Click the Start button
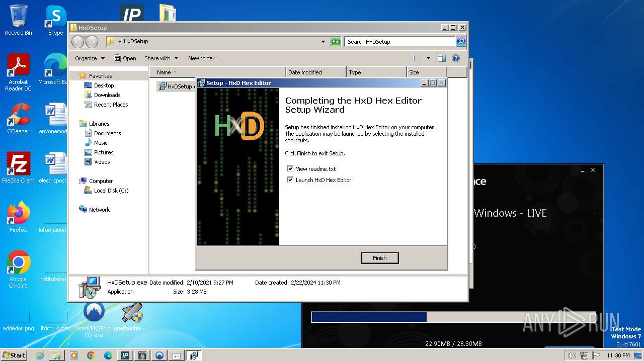644x362 pixels. (x=14, y=355)
